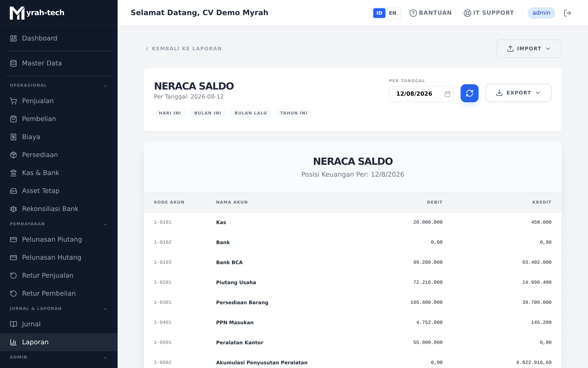Switch language to EN
Viewport: 588px width, 368px height.
coord(392,13)
